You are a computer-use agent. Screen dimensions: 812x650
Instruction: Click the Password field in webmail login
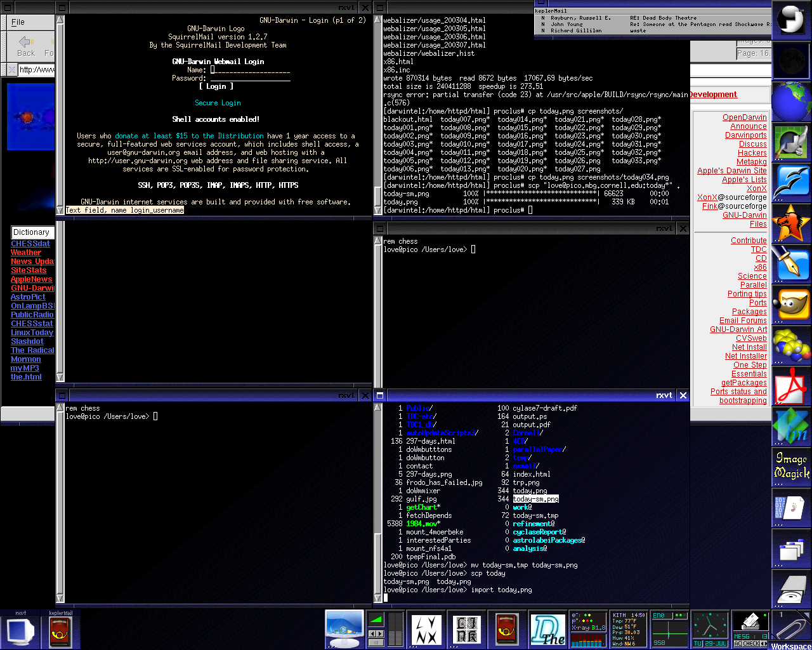pos(250,78)
